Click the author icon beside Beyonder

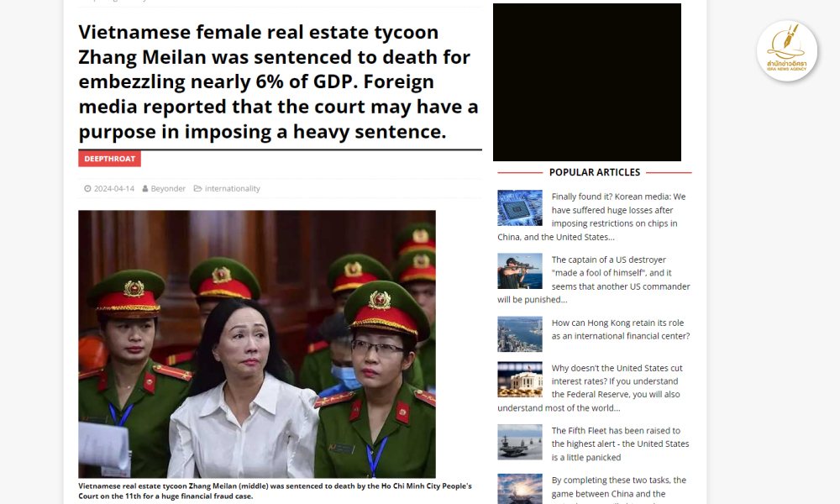(145, 188)
